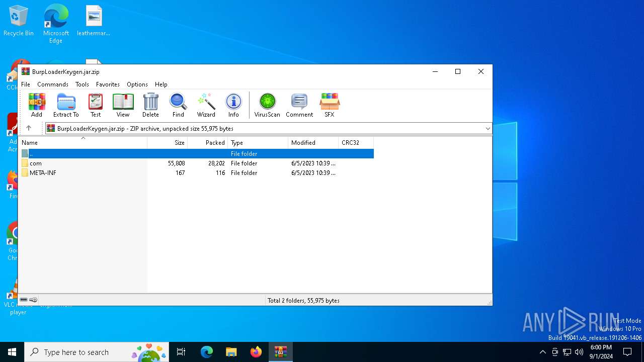Open the Find search tool
The height and width of the screenshot is (362, 644).
[178, 105]
